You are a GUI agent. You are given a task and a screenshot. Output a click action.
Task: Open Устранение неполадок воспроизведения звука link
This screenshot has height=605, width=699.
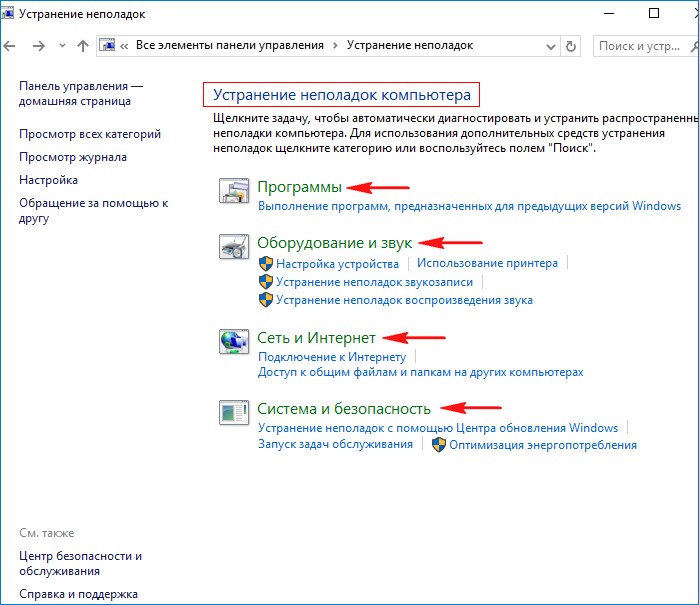tap(404, 300)
